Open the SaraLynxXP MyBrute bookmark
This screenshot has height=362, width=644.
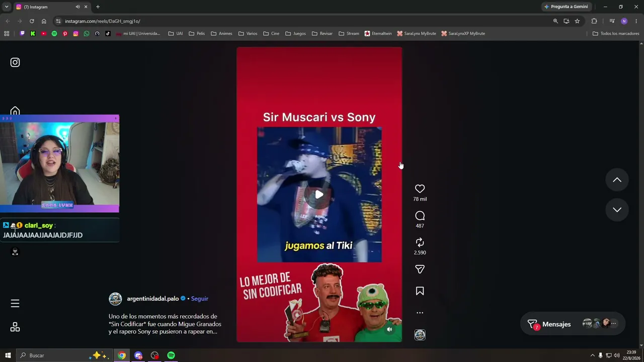pos(463,34)
